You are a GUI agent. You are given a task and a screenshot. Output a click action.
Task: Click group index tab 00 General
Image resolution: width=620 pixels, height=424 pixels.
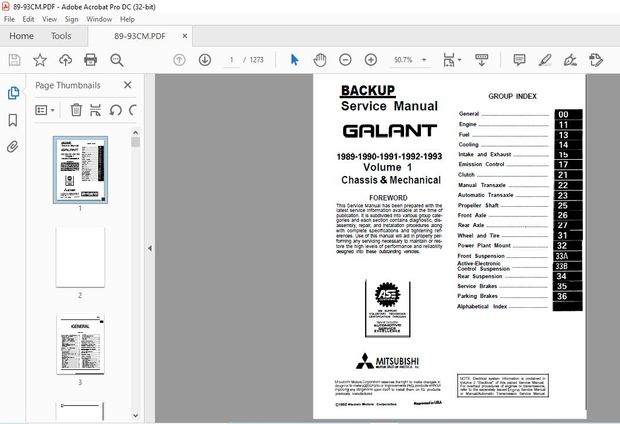coord(568,114)
